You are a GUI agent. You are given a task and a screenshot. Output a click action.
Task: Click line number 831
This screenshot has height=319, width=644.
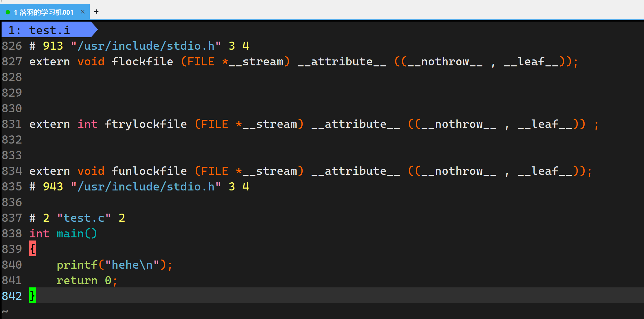12,124
